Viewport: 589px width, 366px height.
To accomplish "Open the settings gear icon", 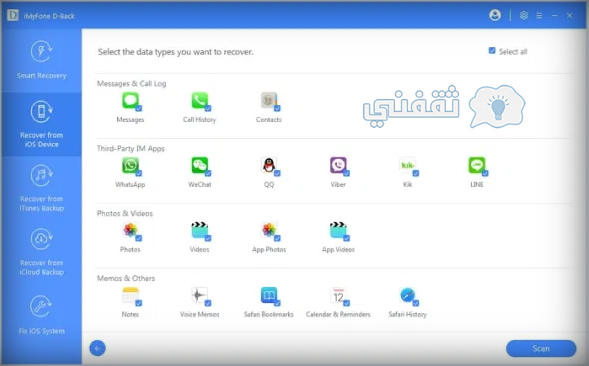I will (x=524, y=15).
